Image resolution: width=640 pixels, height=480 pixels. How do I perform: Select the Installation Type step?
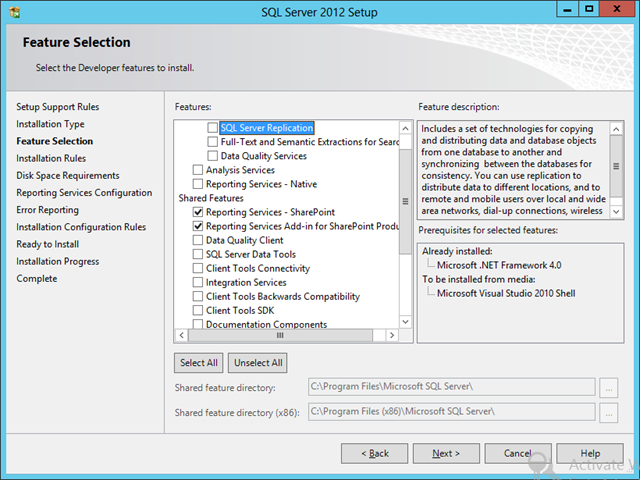tap(50, 124)
